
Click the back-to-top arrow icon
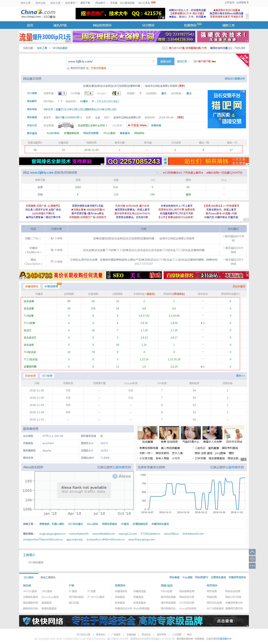(252, 551)
